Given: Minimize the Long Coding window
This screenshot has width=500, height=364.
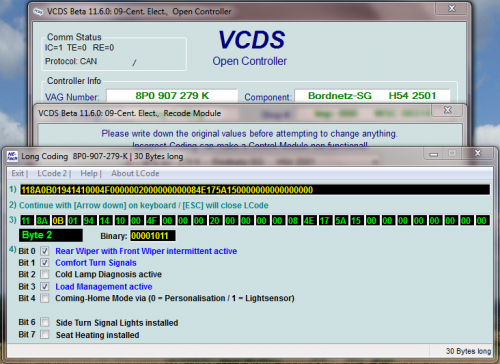Looking at the screenshot, I should pyautogui.click(x=434, y=154).
